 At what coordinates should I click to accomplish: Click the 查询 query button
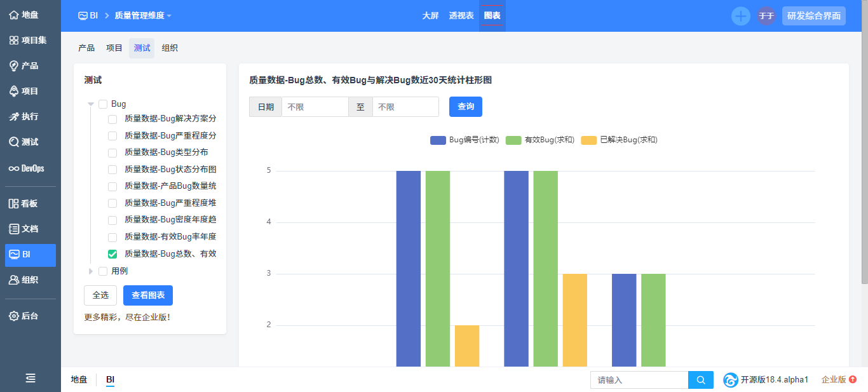tap(465, 106)
